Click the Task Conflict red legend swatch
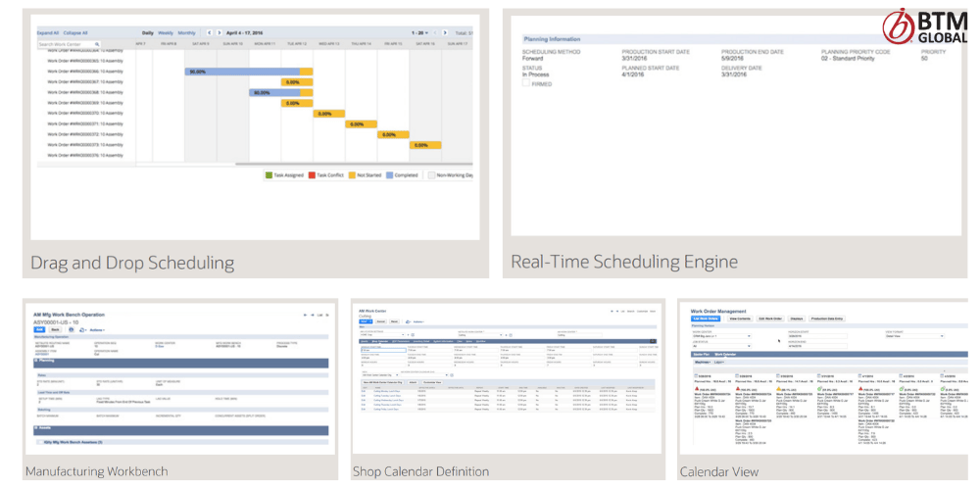The width and height of the screenshot is (980, 490). click(x=312, y=175)
